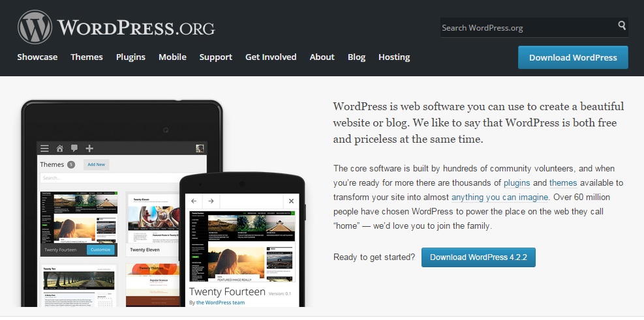
Task: Click the home icon in tablet toolbar
Action: click(60, 149)
